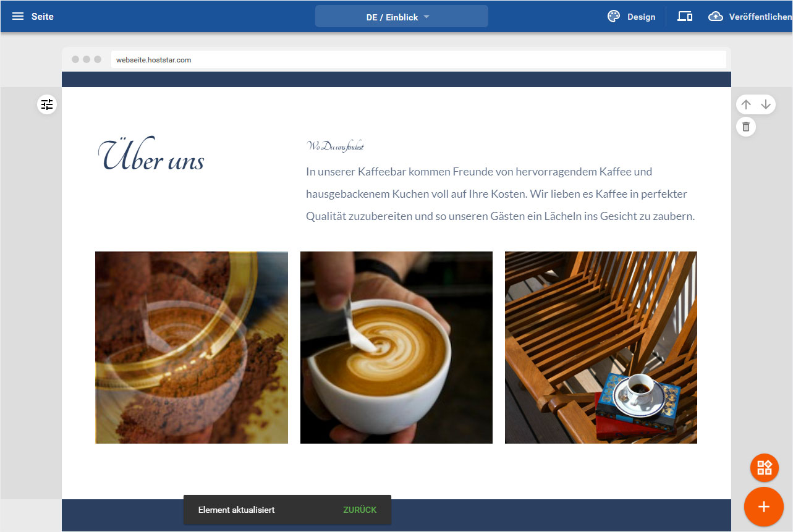The height and width of the screenshot is (532, 793).
Task: Click the Veröffentlichen button label
Action: click(x=760, y=17)
